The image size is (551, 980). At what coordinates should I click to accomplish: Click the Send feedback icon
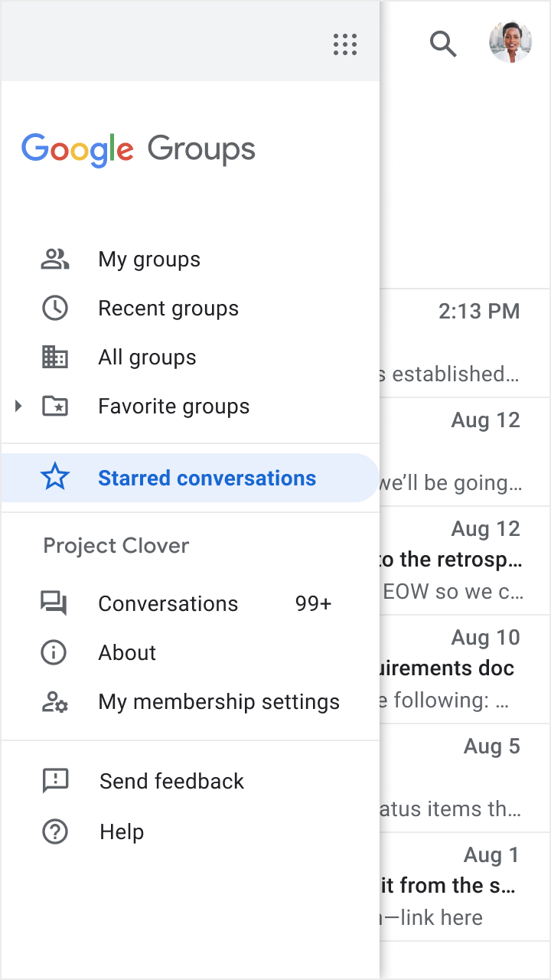tap(55, 782)
